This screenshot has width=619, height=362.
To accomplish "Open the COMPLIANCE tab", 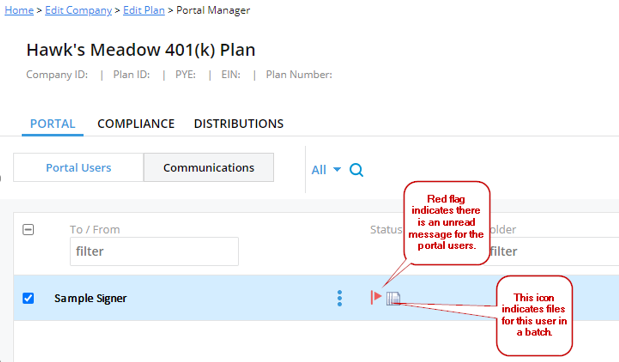I will point(136,124).
